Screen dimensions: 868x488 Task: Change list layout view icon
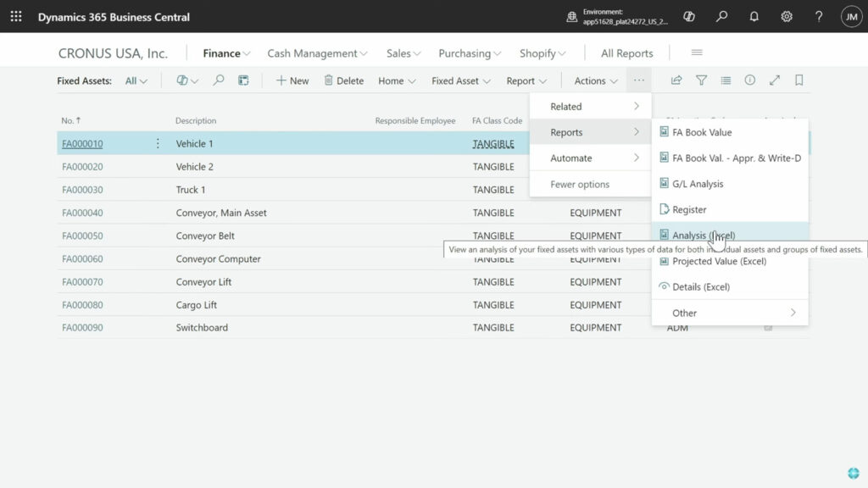[x=726, y=80]
